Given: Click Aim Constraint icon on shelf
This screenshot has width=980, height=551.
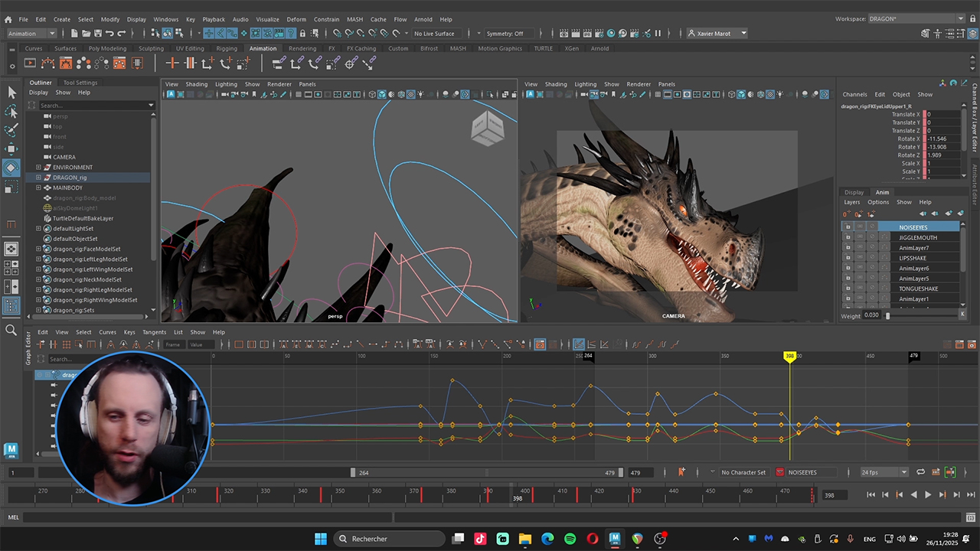Looking at the screenshot, I should 349,63.
